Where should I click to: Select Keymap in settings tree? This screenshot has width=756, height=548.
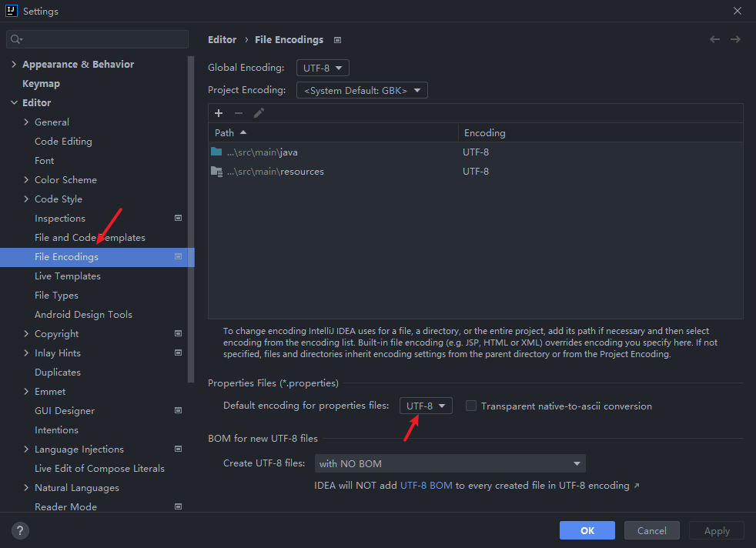[x=41, y=83]
